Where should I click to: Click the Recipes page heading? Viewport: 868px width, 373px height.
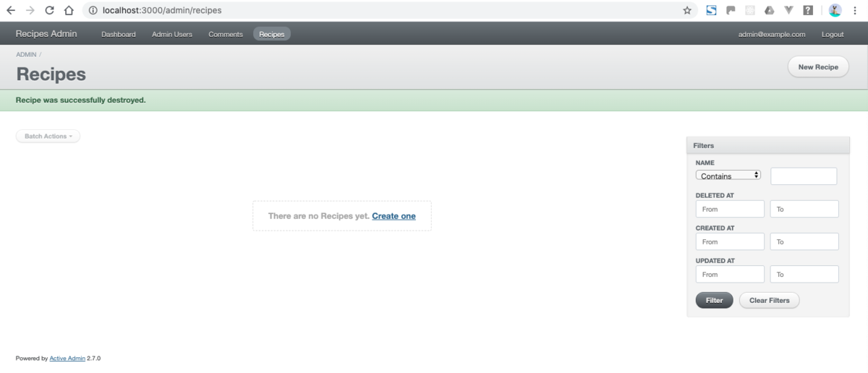click(51, 74)
